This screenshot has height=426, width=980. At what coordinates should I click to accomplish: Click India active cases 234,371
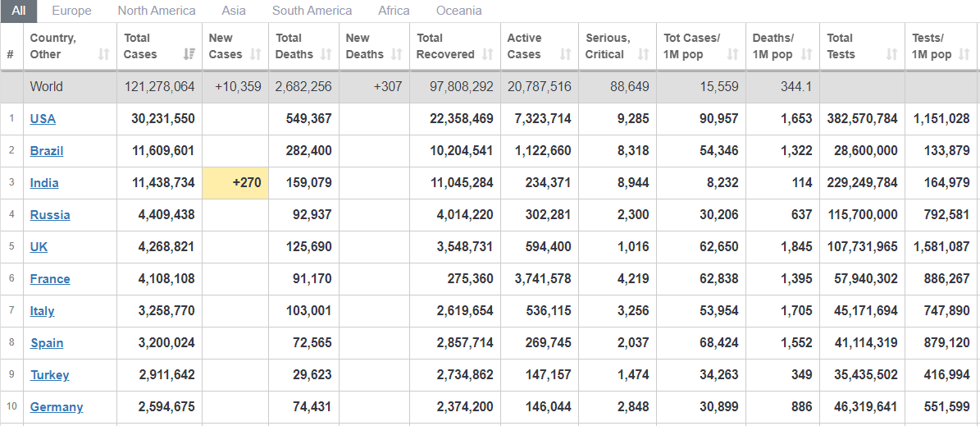[548, 183]
